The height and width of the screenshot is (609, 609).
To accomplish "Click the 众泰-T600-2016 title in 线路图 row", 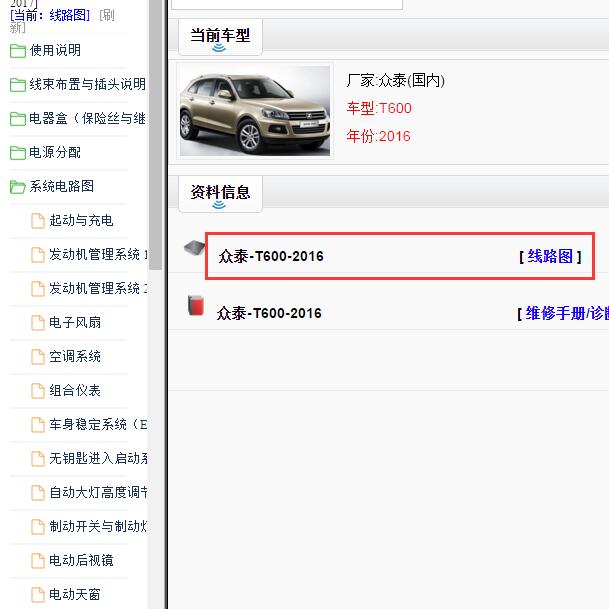I will (x=271, y=256).
